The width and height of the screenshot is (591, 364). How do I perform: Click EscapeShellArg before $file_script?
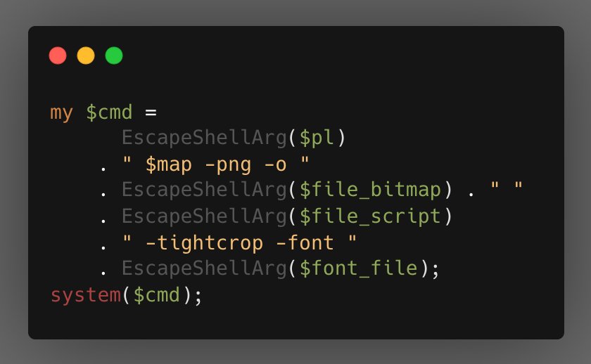[204, 216]
